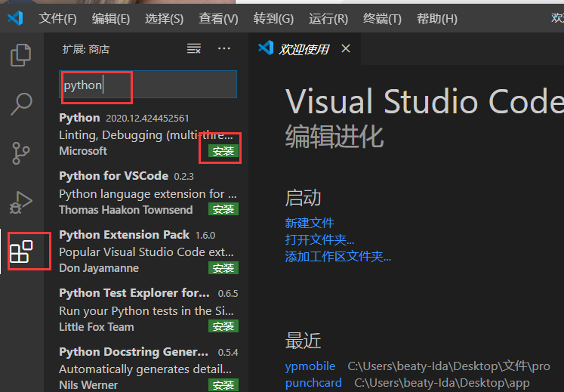Open the 文件(F) menu
This screenshot has height=392, width=564.
point(57,18)
